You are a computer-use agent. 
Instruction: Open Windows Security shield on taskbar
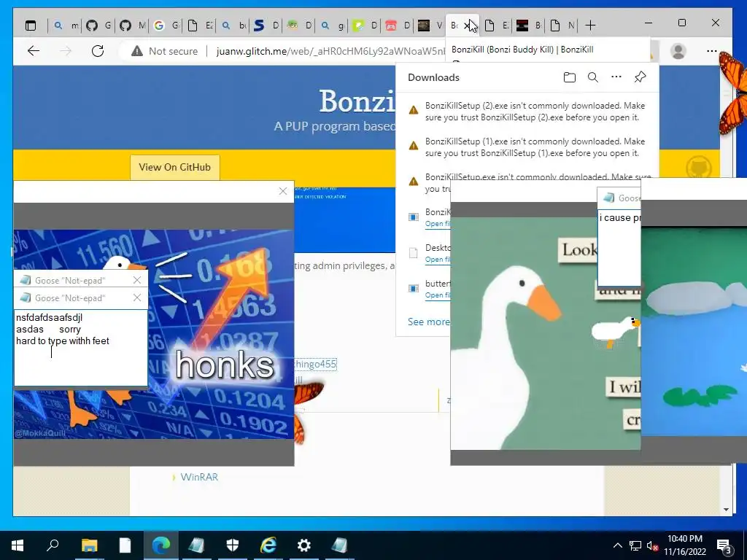coord(233,545)
